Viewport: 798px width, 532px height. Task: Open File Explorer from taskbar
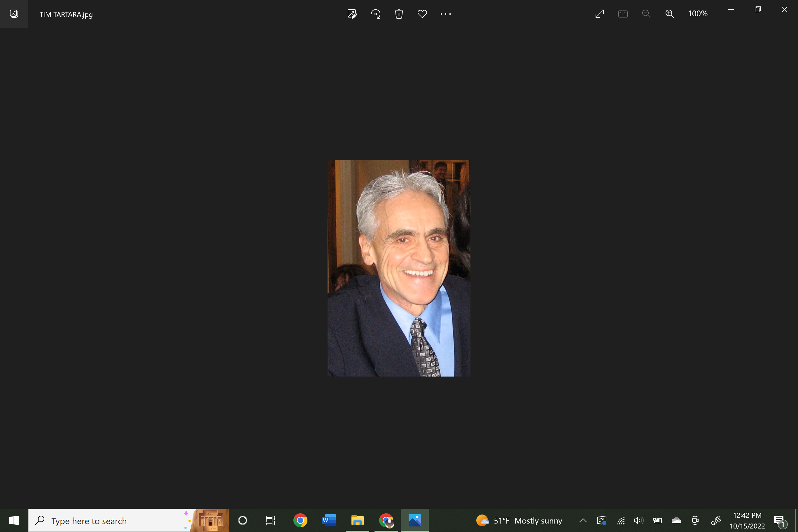[357, 520]
